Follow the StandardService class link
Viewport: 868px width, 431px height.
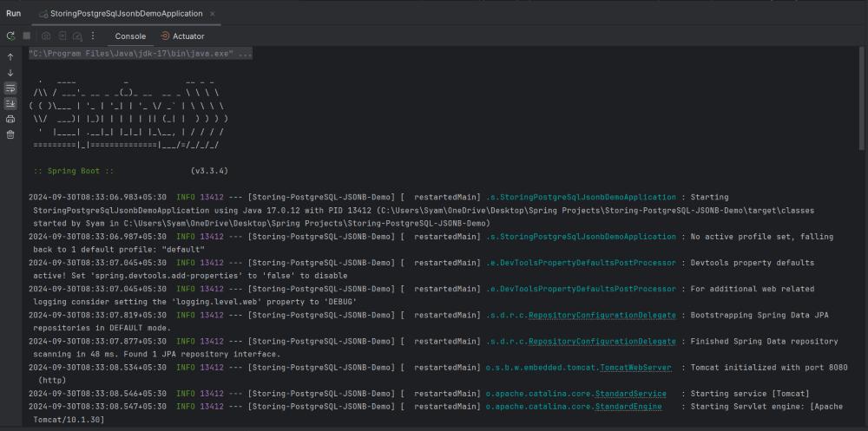633,394
